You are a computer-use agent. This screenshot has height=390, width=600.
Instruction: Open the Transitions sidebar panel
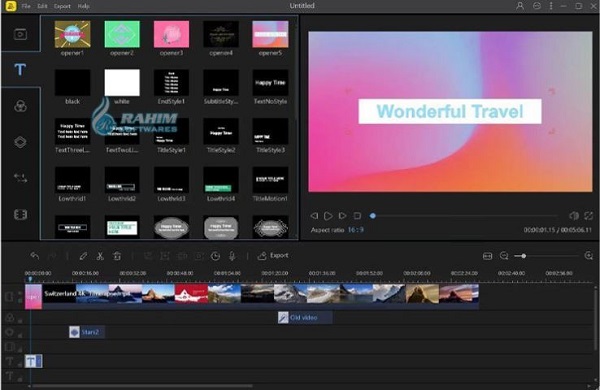coord(20,178)
